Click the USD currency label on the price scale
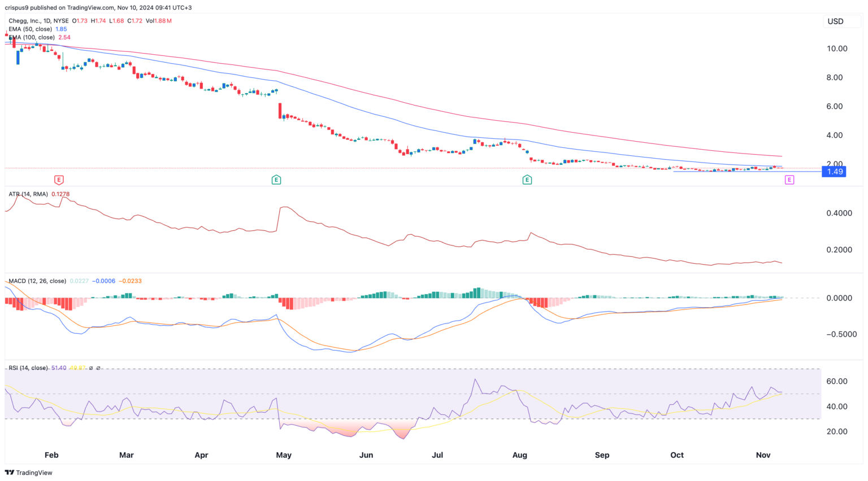This screenshot has width=868, height=481. 836,21
